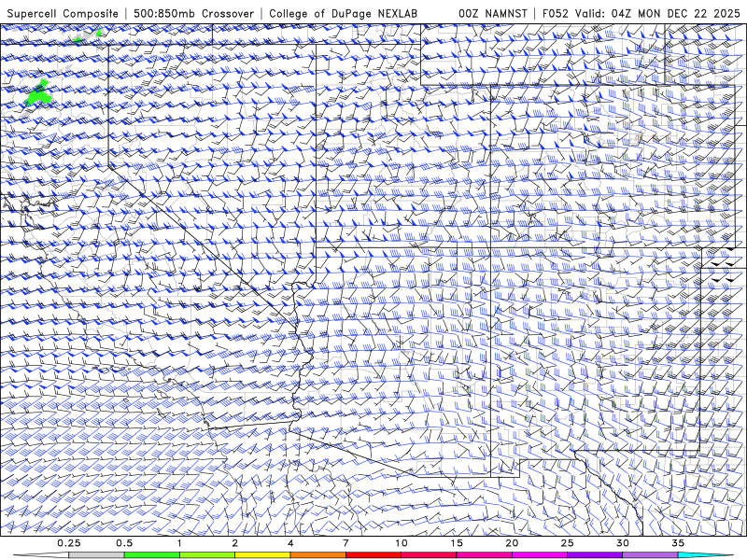This screenshot has width=747, height=560.
Task: Click the "500:850mb Crossover" header label
Action: click(194, 13)
